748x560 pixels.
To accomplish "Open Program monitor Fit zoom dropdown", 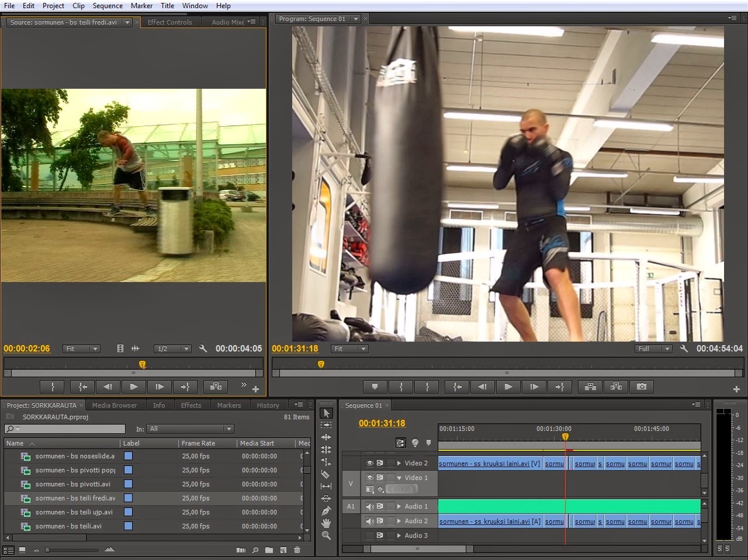I will pyautogui.click(x=349, y=349).
